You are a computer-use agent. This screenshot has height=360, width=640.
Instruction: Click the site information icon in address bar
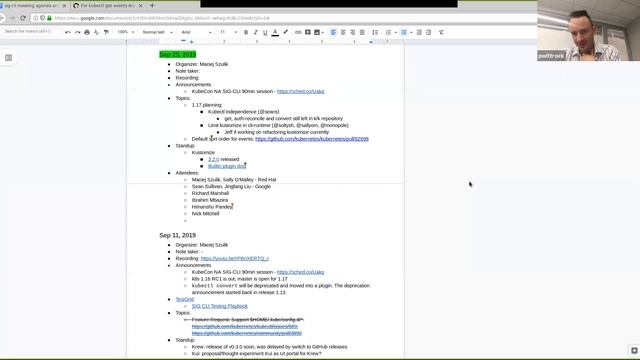point(36,18)
